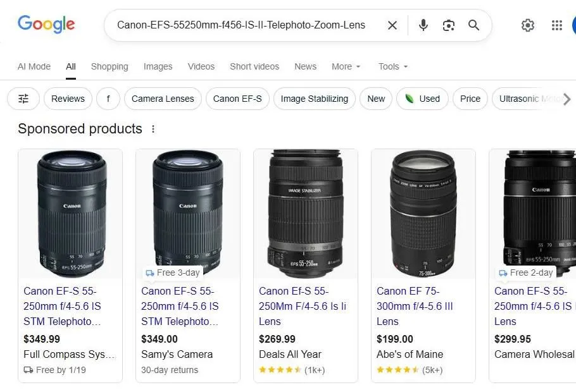Click Free 3-day shipping badge

click(x=173, y=273)
